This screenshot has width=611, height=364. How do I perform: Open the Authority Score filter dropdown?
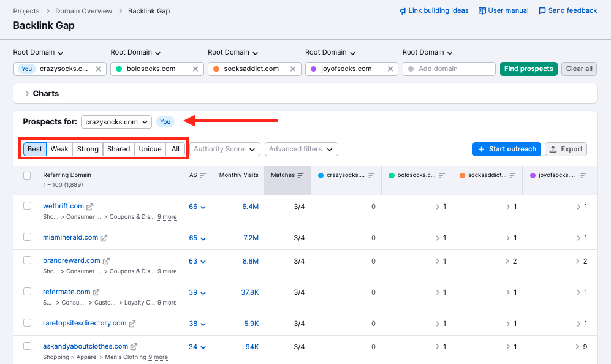pos(225,150)
